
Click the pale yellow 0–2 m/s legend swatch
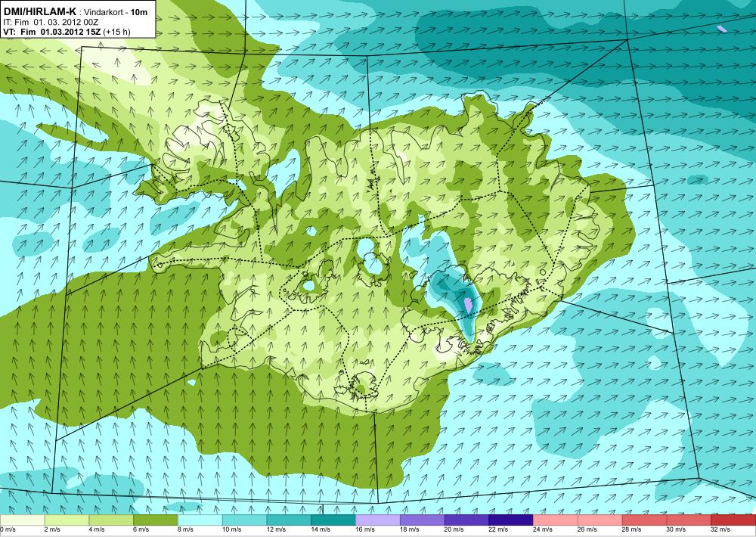(22, 520)
